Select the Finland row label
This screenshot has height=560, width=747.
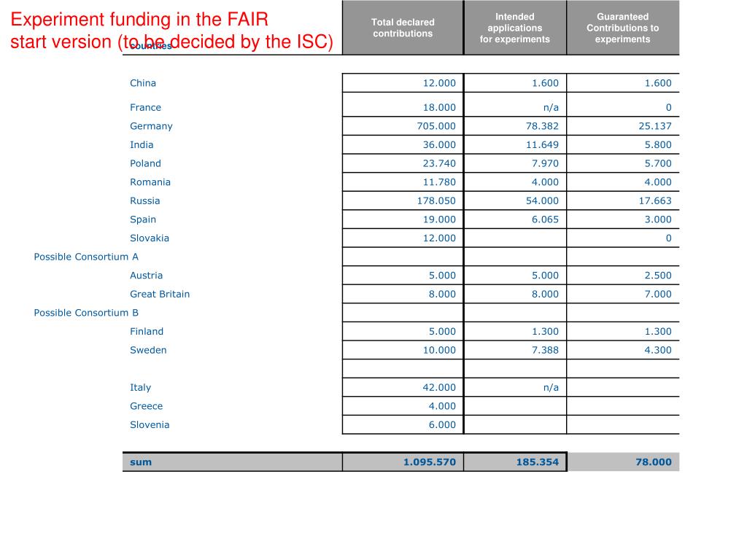[x=147, y=332]
